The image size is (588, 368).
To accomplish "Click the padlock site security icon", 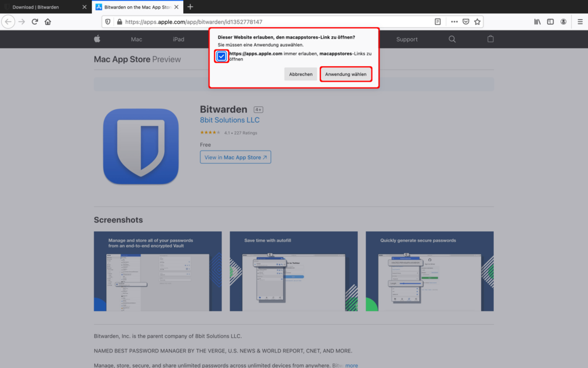I will point(119,22).
